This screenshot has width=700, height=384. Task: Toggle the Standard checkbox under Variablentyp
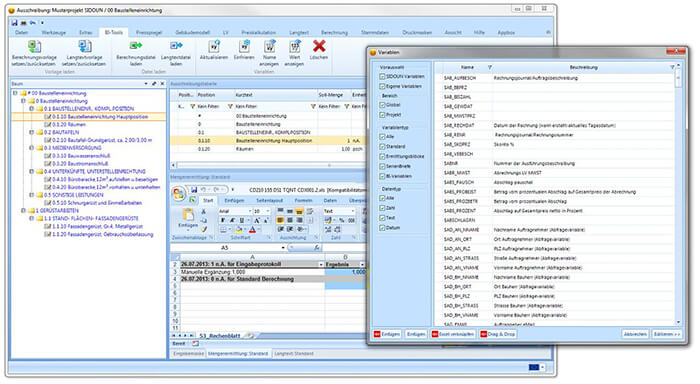(382, 146)
